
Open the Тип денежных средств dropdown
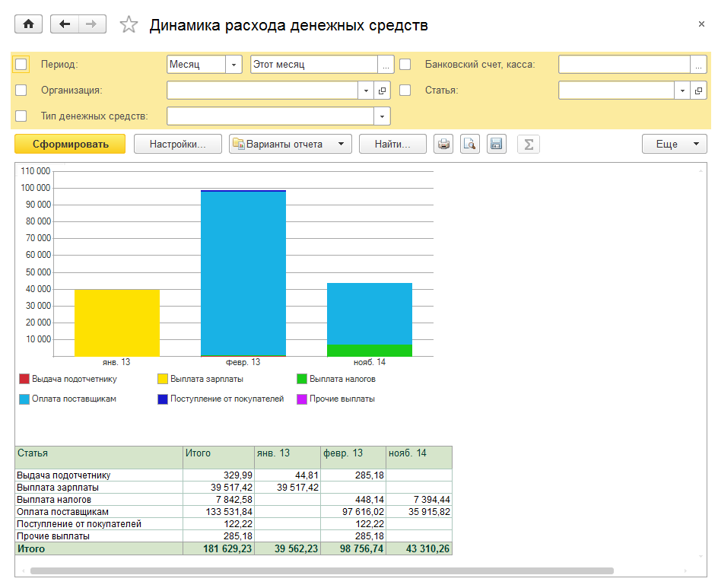(x=382, y=116)
